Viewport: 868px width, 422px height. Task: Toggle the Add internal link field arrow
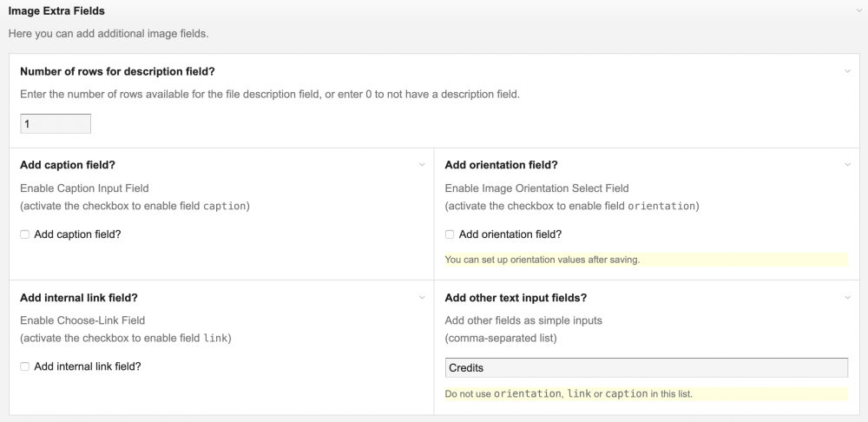click(422, 298)
